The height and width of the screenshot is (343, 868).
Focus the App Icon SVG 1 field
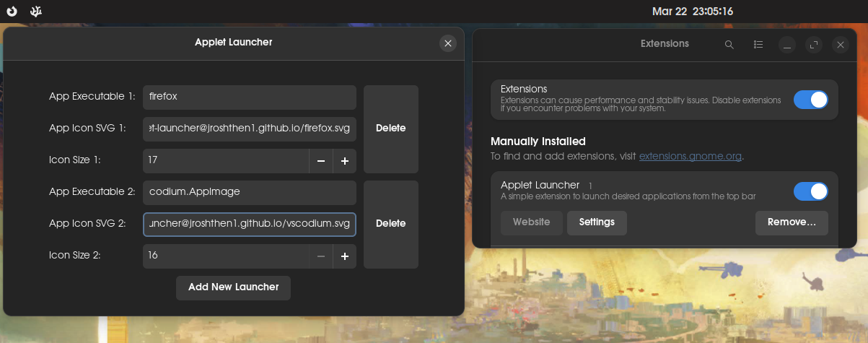pos(249,129)
